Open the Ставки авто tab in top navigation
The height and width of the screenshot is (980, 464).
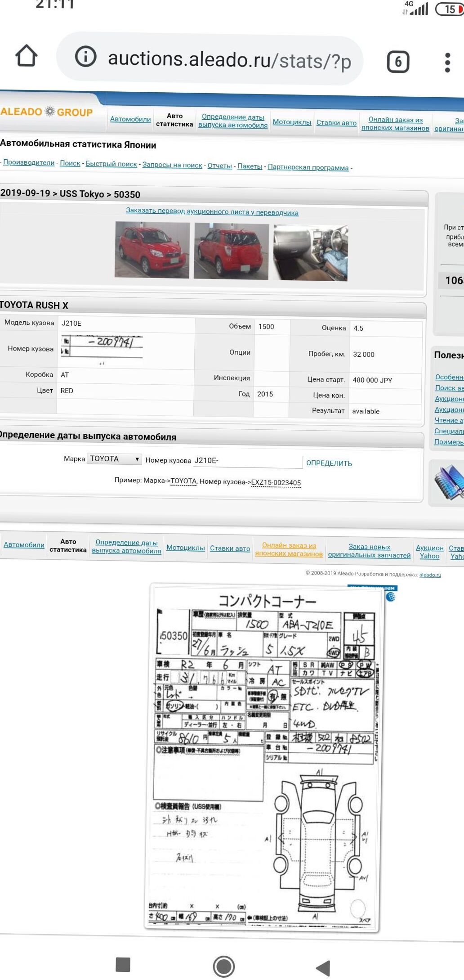336,123
